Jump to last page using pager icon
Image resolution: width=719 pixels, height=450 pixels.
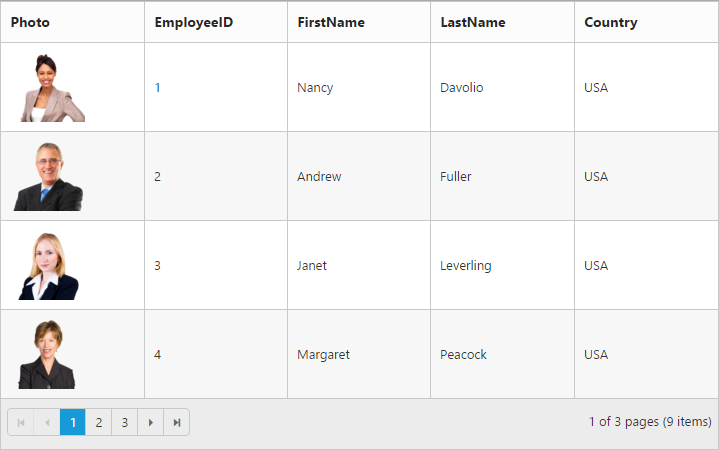[x=177, y=422]
